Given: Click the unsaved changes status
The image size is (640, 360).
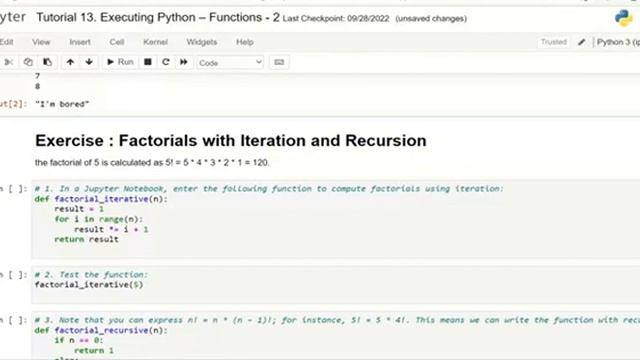Looking at the screenshot, I should pos(431,19).
